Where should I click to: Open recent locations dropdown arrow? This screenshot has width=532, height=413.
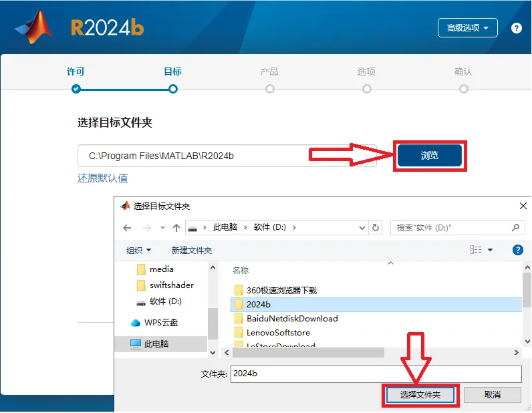click(x=162, y=228)
